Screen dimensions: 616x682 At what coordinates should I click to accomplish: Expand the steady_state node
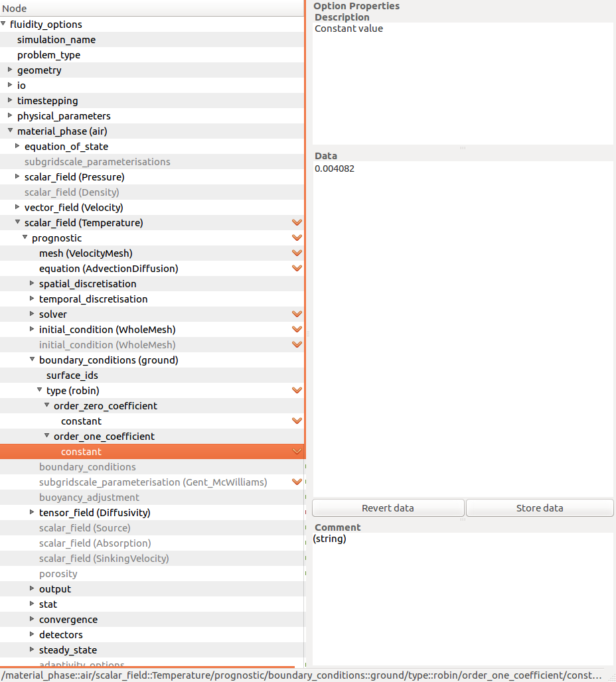[32, 649]
